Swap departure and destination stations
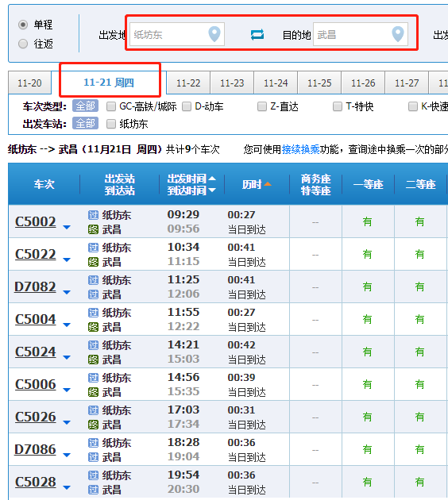The image size is (448, 500). tap(257, 34)
